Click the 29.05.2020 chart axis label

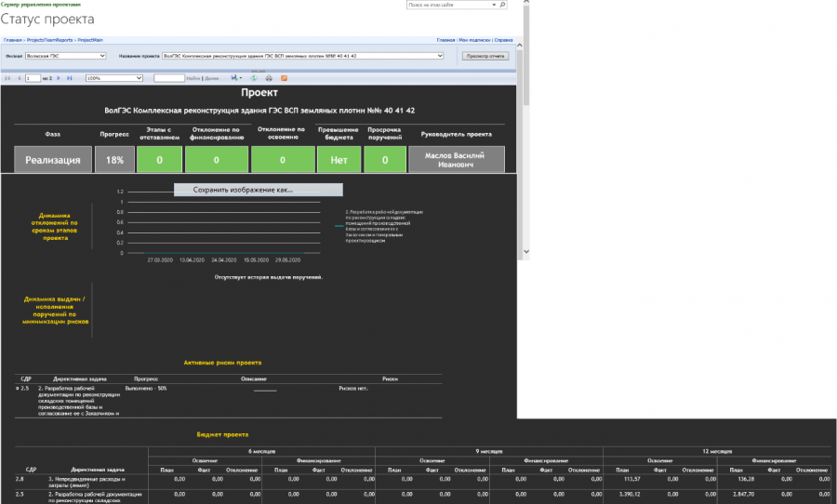click(x=287, y=260)
